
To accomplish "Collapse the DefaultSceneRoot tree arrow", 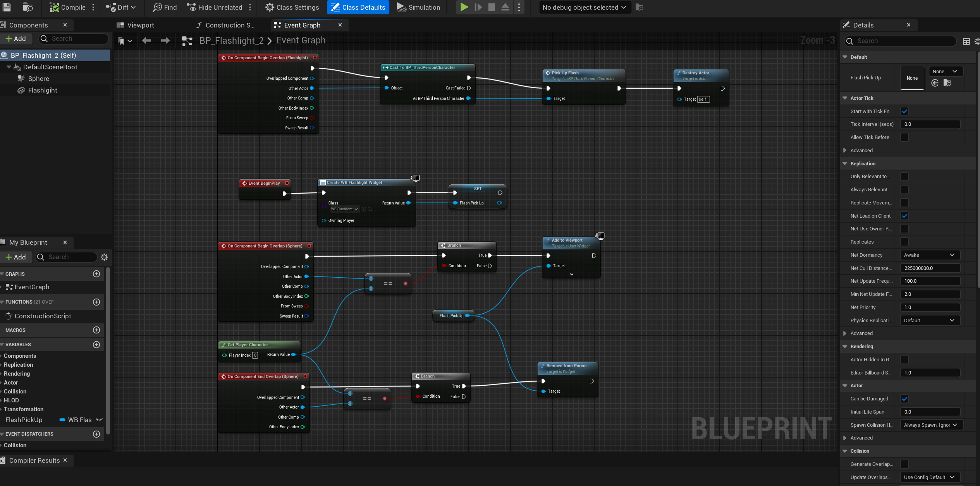I will tap(9, 67).
